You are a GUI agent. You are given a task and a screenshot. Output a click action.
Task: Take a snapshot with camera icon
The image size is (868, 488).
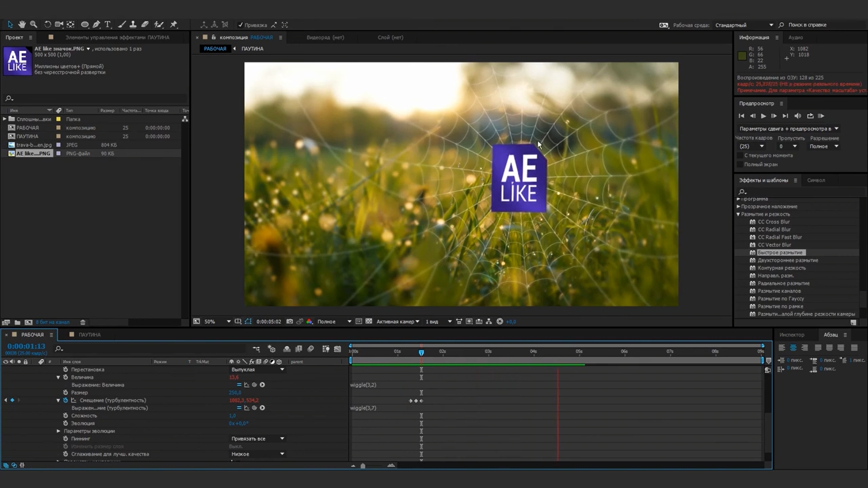pos(289,321)
